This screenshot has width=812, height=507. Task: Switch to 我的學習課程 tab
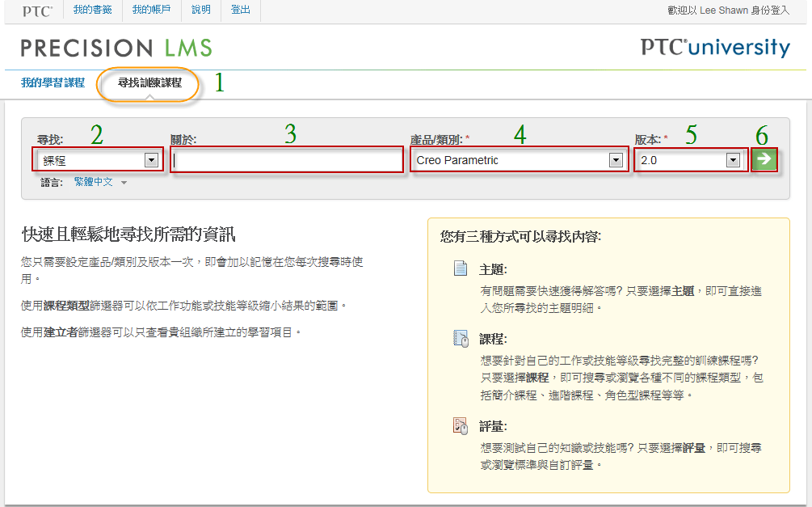pyautogui.click(x=53, y=82)
